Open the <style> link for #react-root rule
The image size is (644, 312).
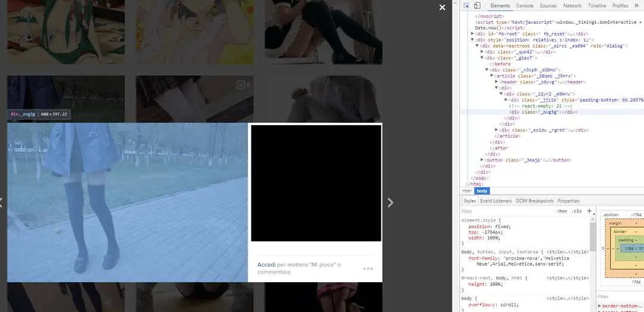pyautogui.click(x=568, y=278)
